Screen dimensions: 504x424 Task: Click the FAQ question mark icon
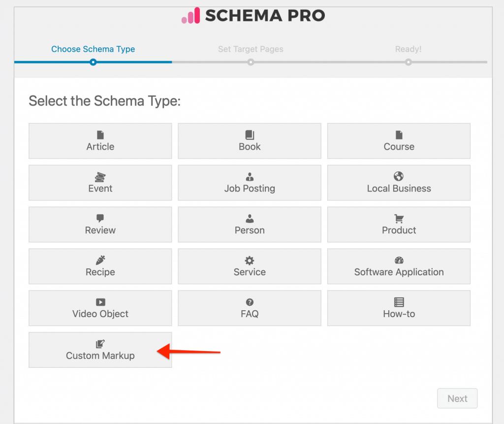tap(249, 302)
